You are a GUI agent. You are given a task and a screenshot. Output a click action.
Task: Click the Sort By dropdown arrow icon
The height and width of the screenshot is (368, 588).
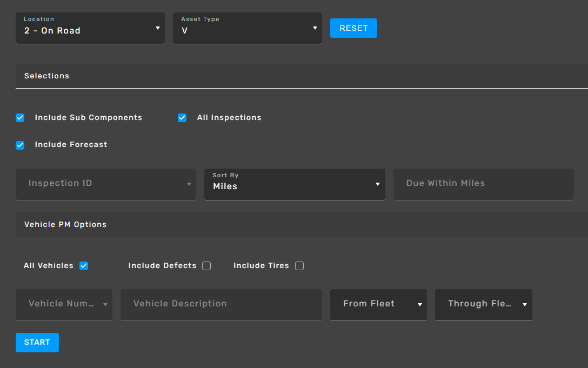tap(378, 184)
